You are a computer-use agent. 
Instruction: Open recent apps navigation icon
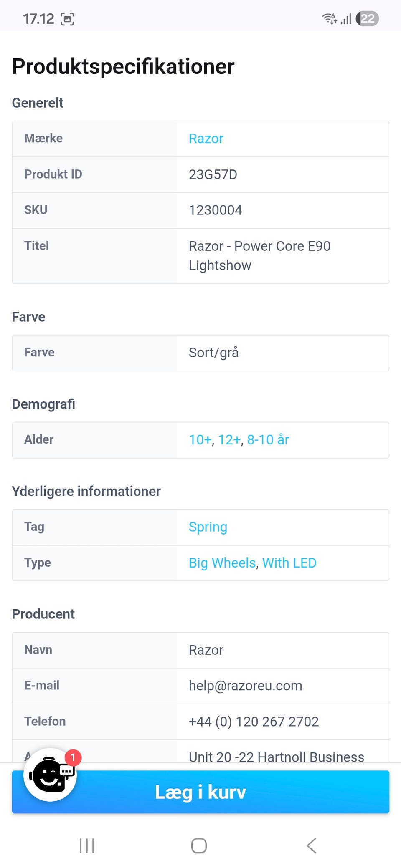coord(87,845)
